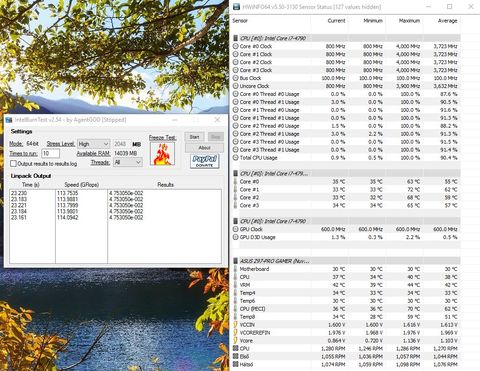This screenshot has height=371, width=480.
Task: Click the Current column header
Action: pyautogui.click(x=337, y=21)
